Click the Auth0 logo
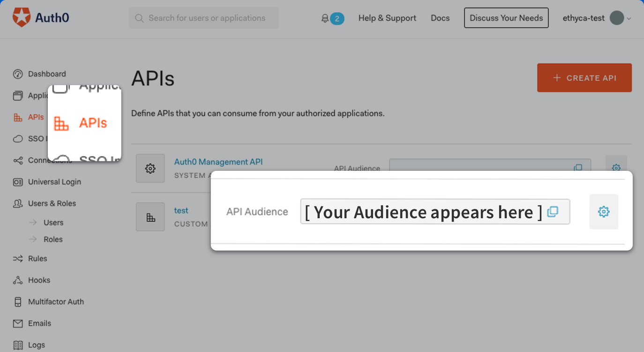This screenshot has height=352, width=644. [x=41, y=18]
